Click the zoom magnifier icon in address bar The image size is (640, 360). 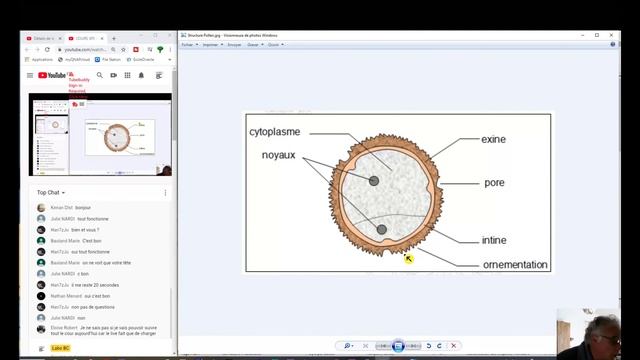(x=113, y=49)
